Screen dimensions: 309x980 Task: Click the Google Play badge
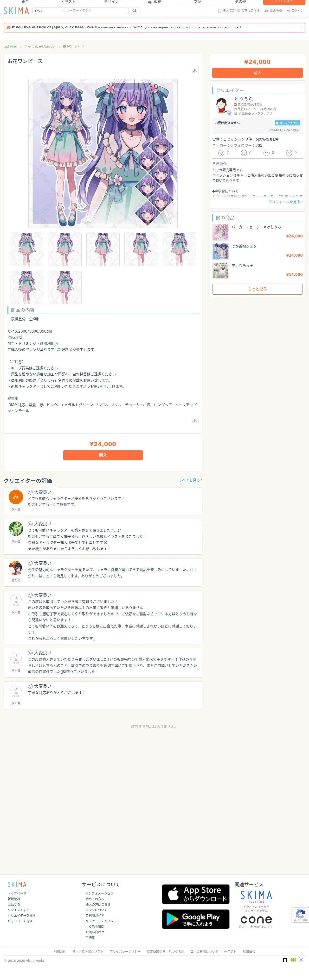point(196,919)
